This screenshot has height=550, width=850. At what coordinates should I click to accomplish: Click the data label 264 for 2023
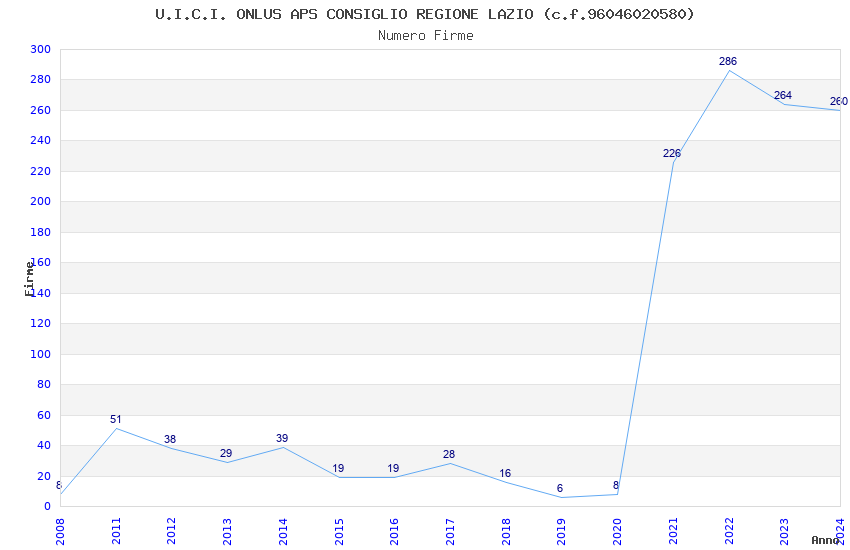click(783, 95)
